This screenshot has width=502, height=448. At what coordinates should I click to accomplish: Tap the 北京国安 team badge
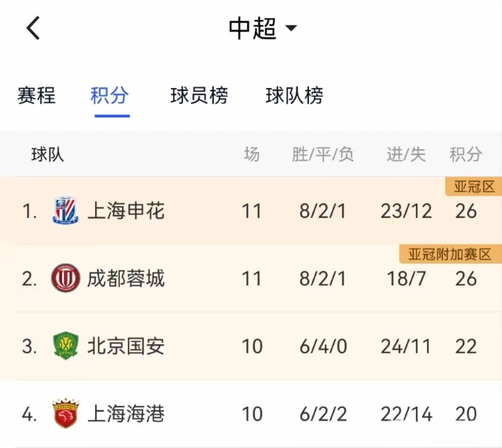[x=65, y=346]
